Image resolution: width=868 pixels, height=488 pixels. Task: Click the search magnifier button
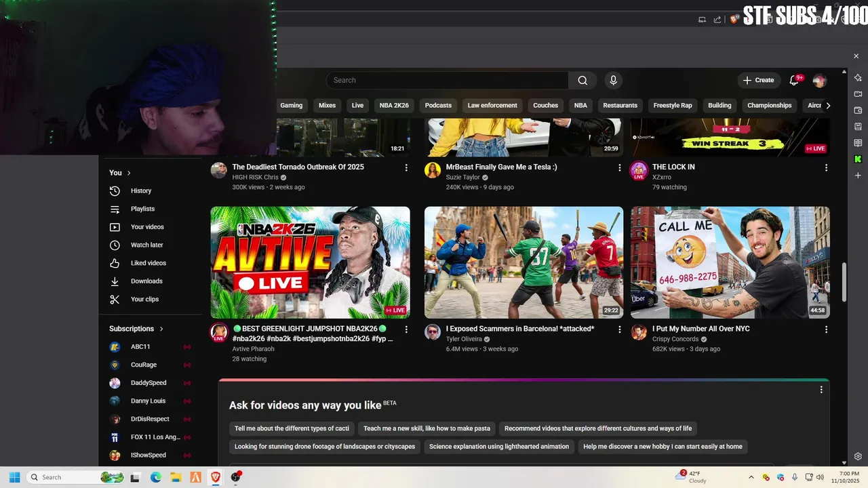click(x=583, y=80)
